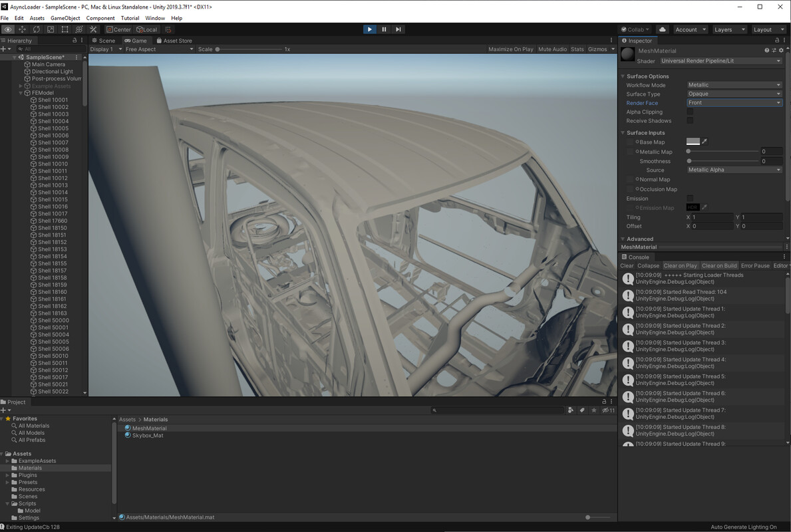
Task: Switch to the Game tab
Action: [136, 40]
